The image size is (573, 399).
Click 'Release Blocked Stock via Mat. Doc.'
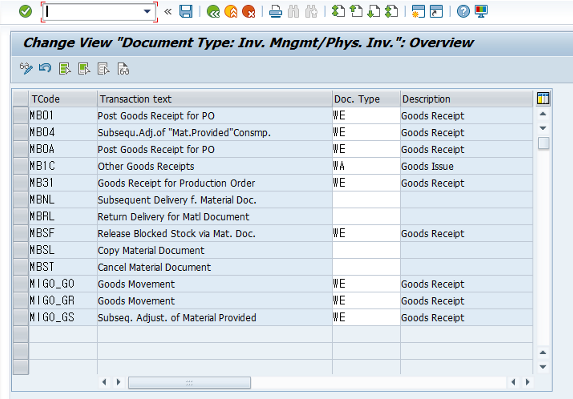(177, 233)
